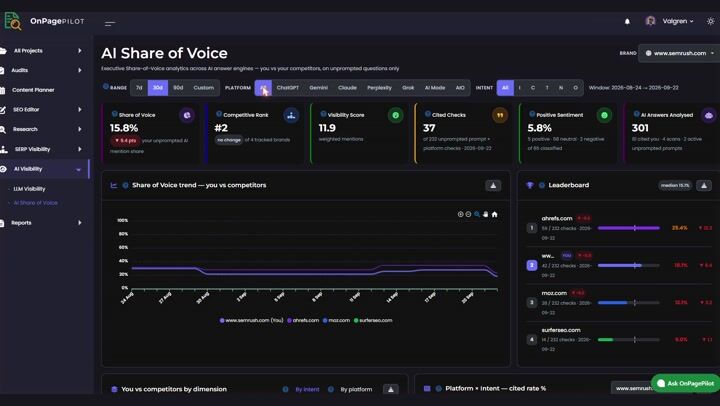Click the info icon beside Leaderboard title
This screenshot has height=406, width=720.
(542, 185)
